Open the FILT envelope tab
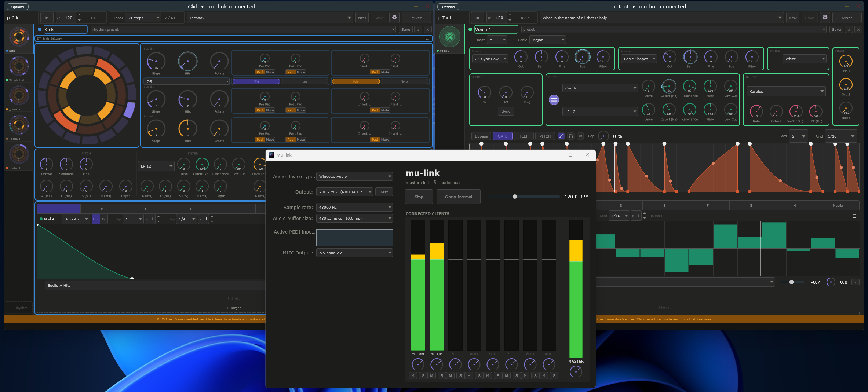This screenshot has width=868, height=392. coord(524,136)
